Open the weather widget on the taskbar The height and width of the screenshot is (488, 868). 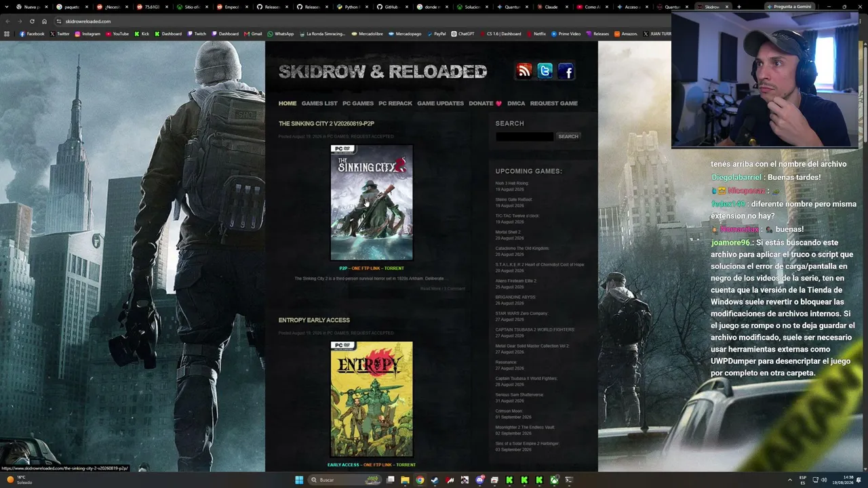click(x=20, y=480)
